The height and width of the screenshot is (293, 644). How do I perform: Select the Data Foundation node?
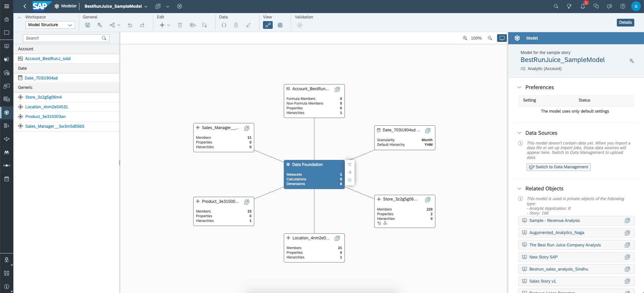click(x=314, y=174)
